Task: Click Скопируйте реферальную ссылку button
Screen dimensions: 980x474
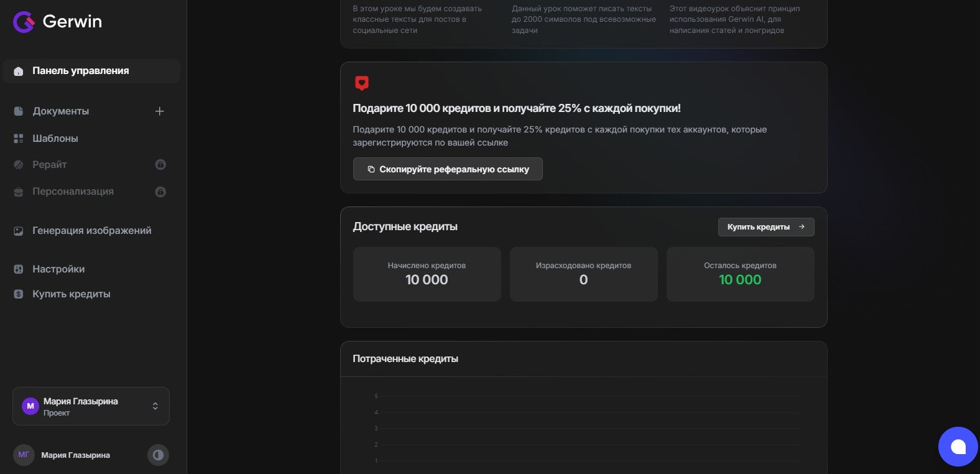Action: pyautogui.click(x=448, y=169)
